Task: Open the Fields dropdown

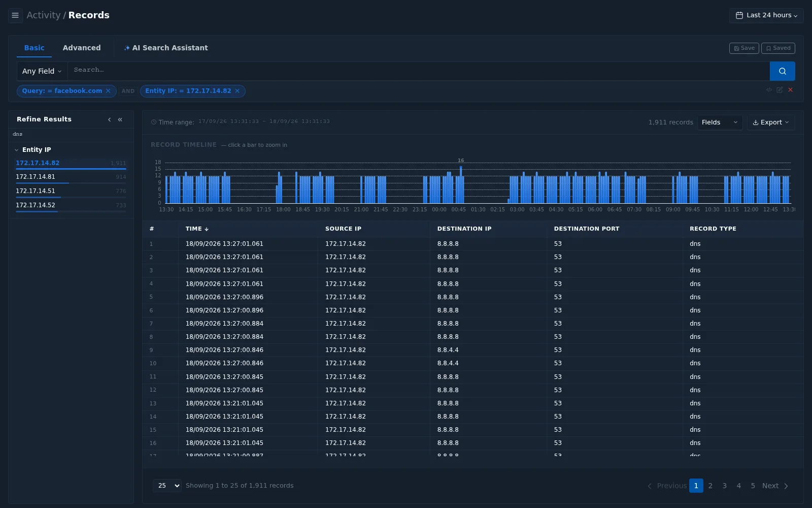Action: coord(720,122)
